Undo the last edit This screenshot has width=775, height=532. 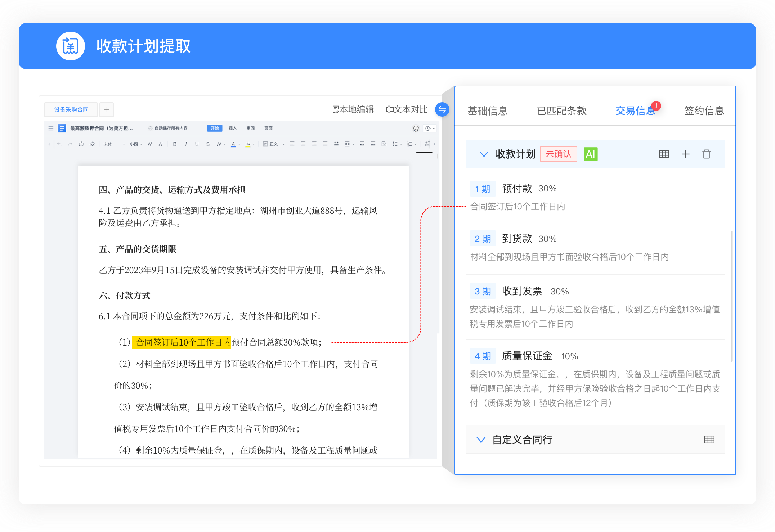point(59,144)
